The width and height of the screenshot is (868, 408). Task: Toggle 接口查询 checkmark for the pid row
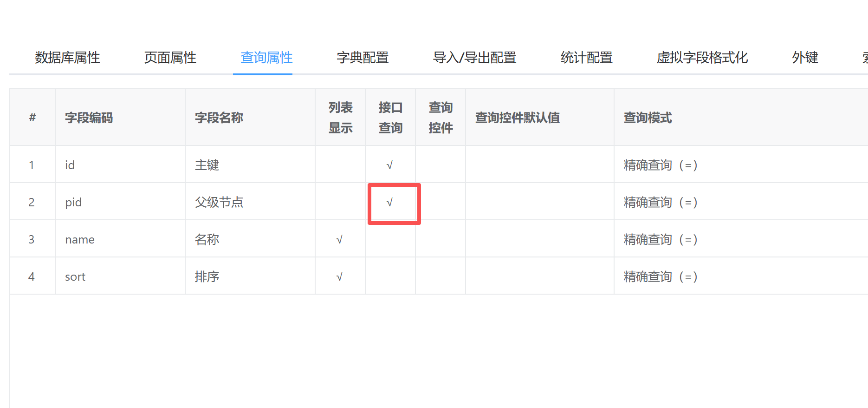click(390, 202)
